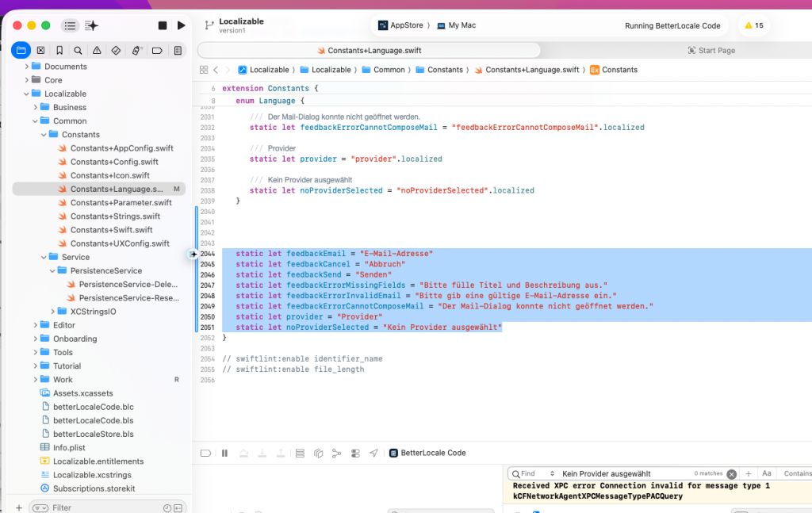The image size is (812, 513).
Task: Toggle the sidebar navigator list button
Action: pos(70,26)
